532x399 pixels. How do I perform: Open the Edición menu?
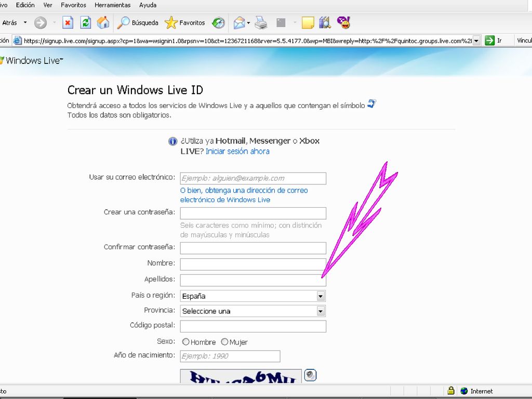(25, 5)
